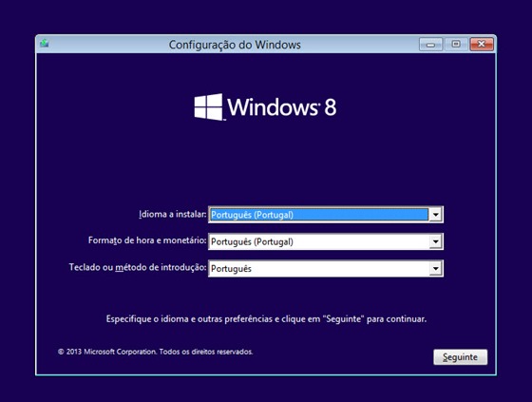Click the setup icon in title bar
Screen dimensions: 532x402
(44, 44)
